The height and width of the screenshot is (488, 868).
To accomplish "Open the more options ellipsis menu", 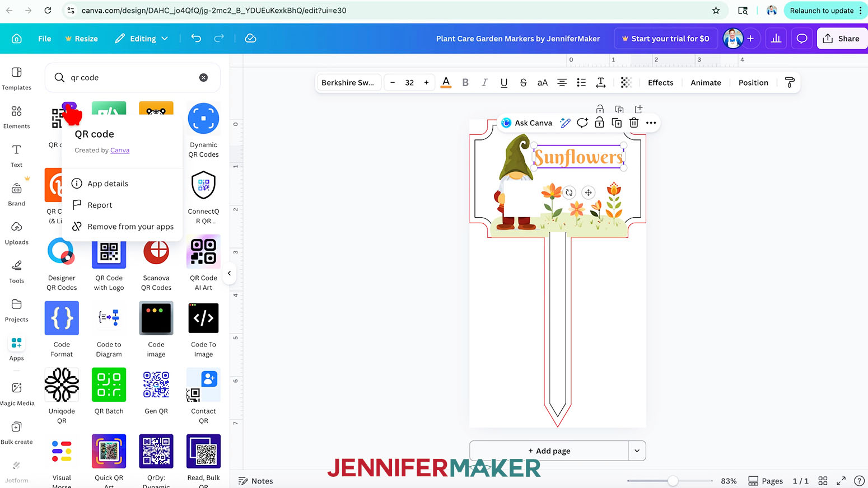I will point(651,123).
